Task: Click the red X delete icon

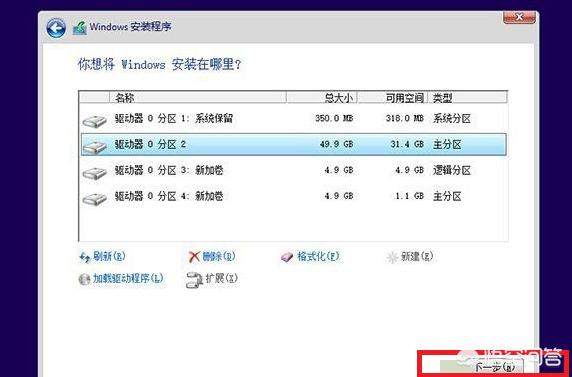Action: tap(194, 257)
